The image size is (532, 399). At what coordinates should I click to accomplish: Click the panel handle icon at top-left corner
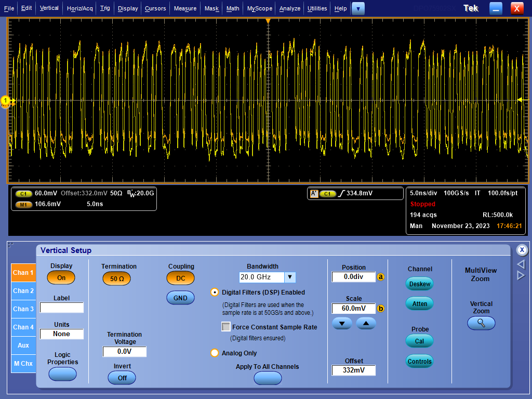10,245
